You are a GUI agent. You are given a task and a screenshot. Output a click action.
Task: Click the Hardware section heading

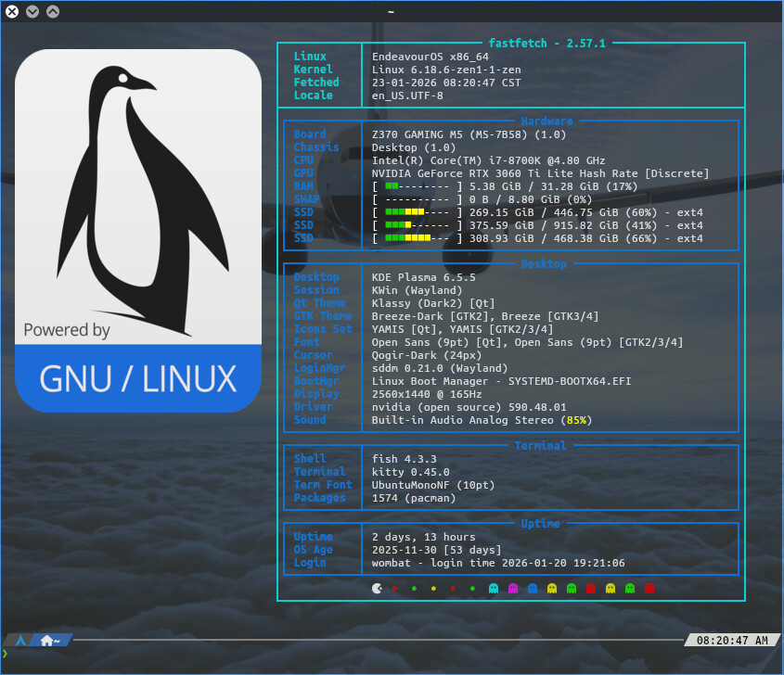[546, 121]
